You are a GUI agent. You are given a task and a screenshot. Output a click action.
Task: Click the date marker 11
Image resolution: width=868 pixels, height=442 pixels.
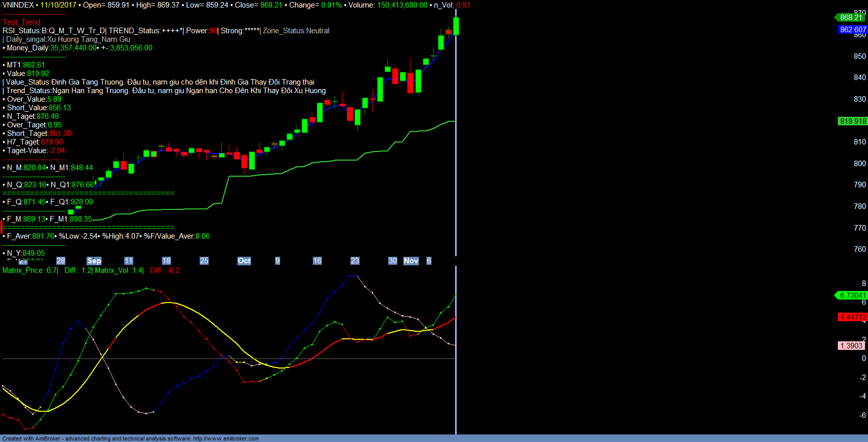[x=129, y=261]
